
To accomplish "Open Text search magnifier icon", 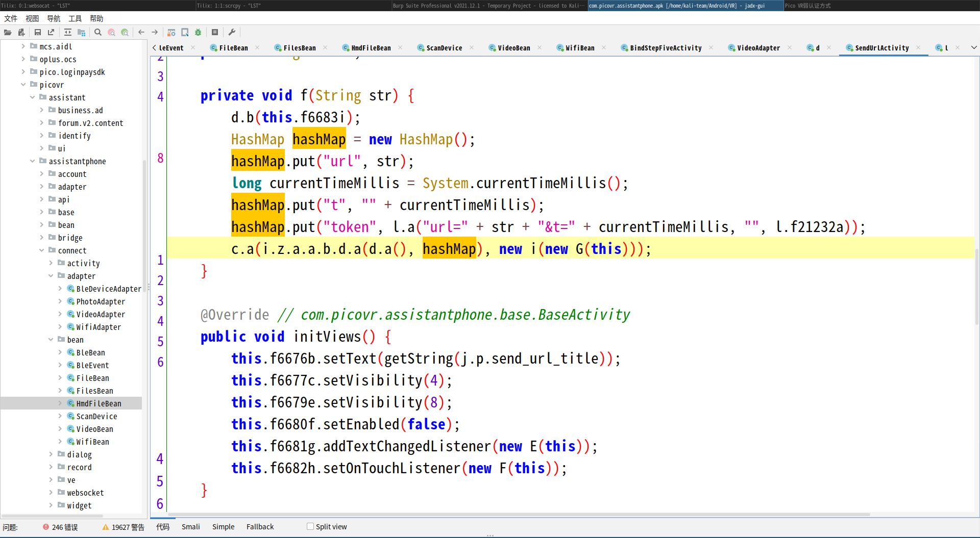I will coord(98,32).
